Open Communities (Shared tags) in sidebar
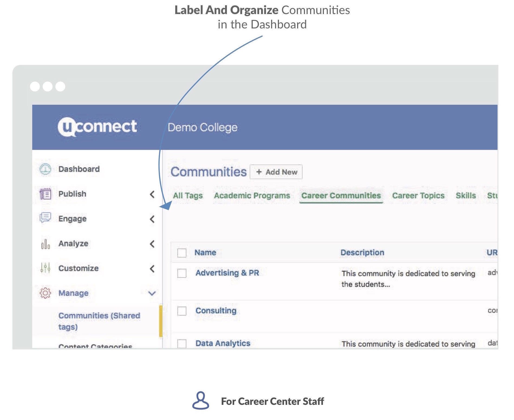Viewport: 514px width, 420px height. 99,321
